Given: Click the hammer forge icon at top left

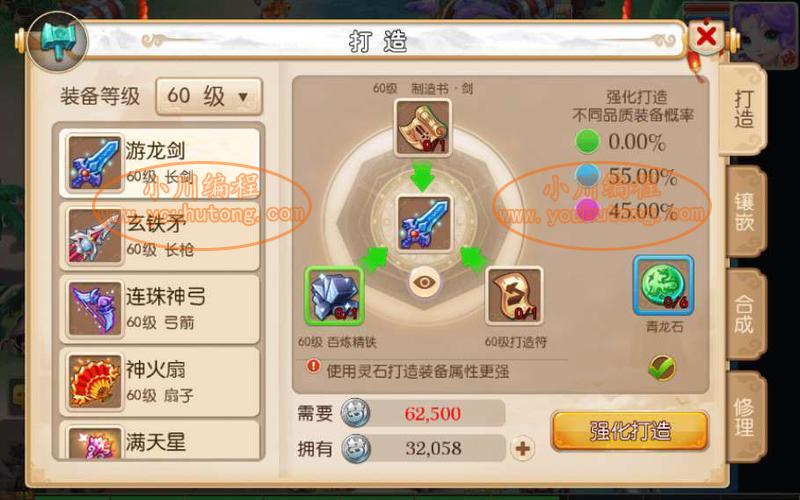Looking at the screenshot, I should pos(58,42).
